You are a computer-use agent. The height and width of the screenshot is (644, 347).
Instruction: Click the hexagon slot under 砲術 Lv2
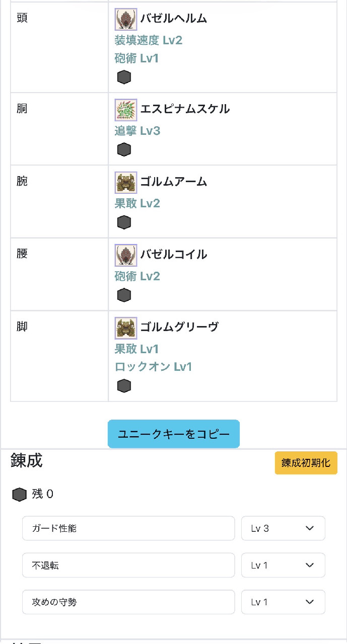[124, 295]
